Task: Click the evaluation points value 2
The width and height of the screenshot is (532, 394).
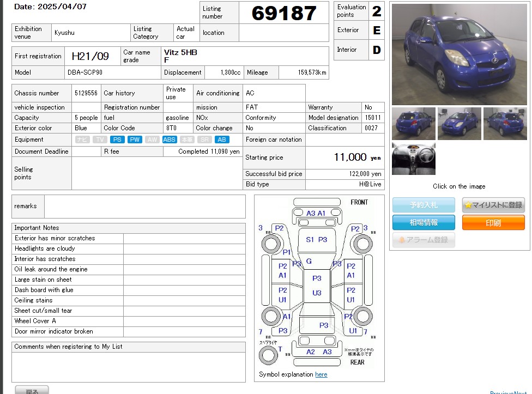Action: pyautogui.click(x=377, y=11)
